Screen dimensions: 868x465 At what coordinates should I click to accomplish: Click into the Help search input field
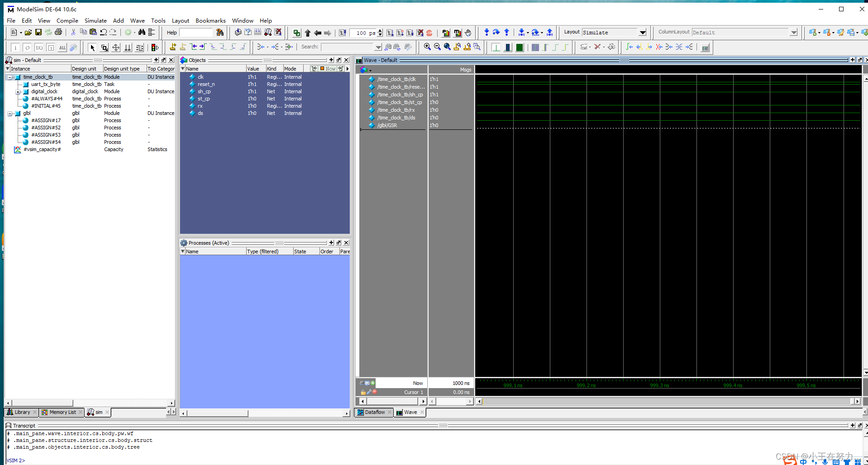196,33
